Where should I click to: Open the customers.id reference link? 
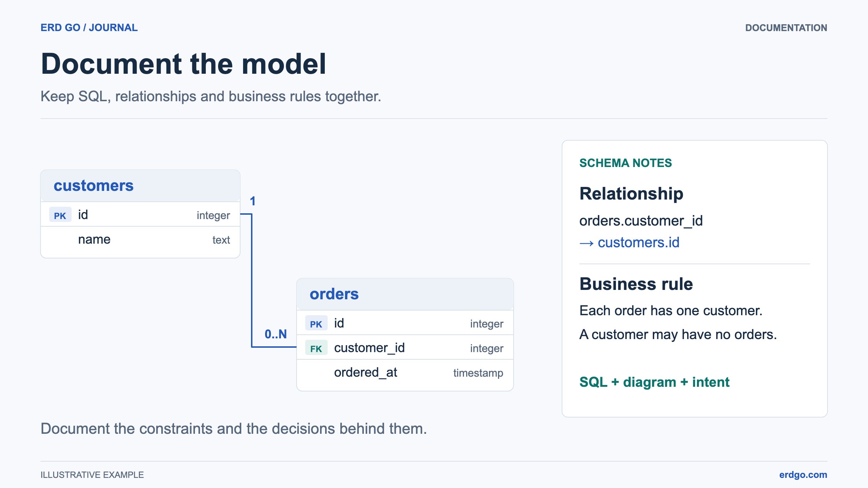[629, 242]
